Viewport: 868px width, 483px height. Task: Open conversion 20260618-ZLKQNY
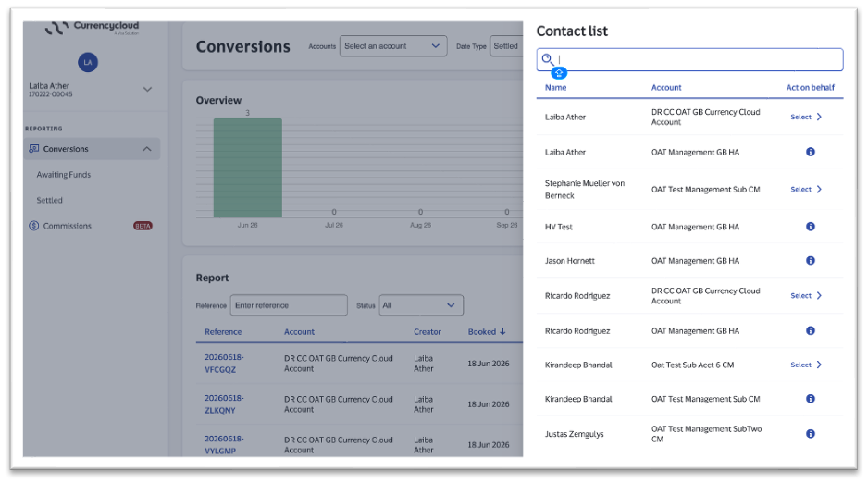[x=224, y=403]
